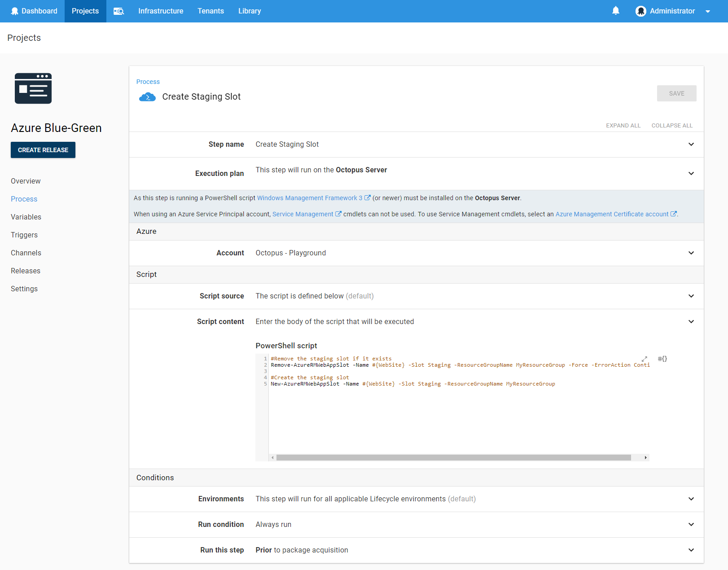Collapse the Script content section
Viewport: 728px width, 570px height.
point(691,322)
